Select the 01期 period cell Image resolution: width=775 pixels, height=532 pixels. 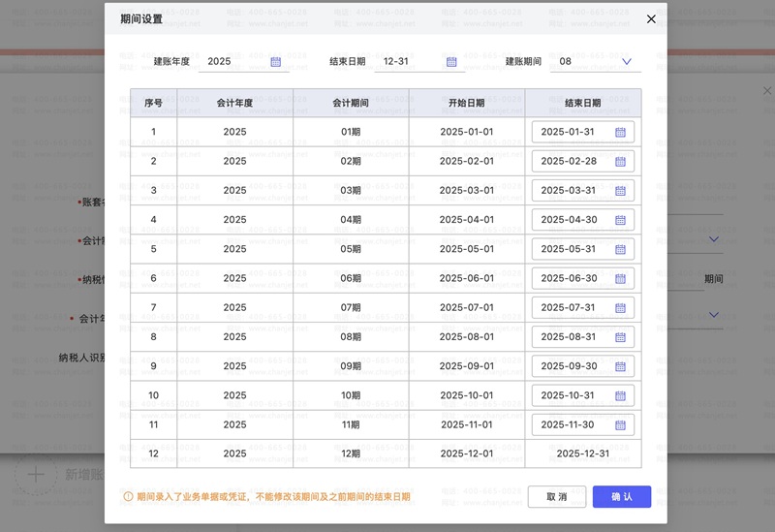(351, 132)
